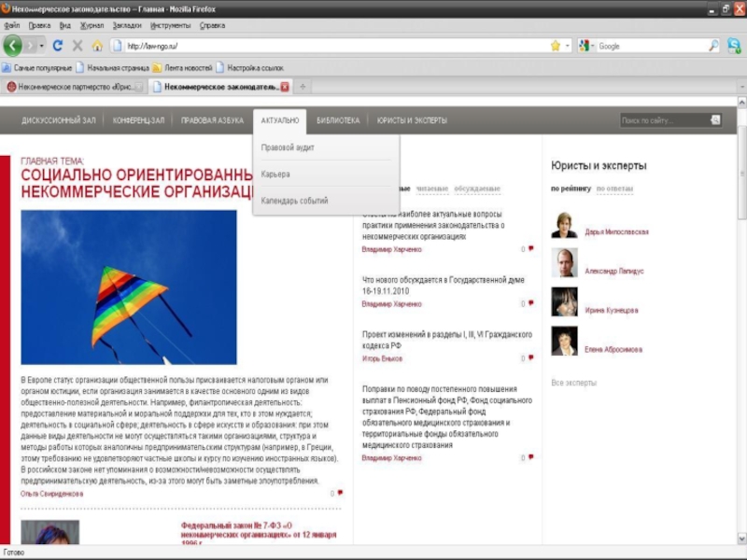Click the page identity icon in address bar

pyautogui.click(x=117, y=46)
